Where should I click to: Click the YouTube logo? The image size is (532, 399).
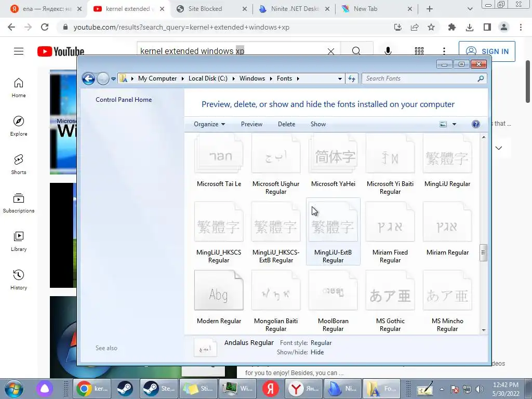pyautogui.click(x=61, y=51)
